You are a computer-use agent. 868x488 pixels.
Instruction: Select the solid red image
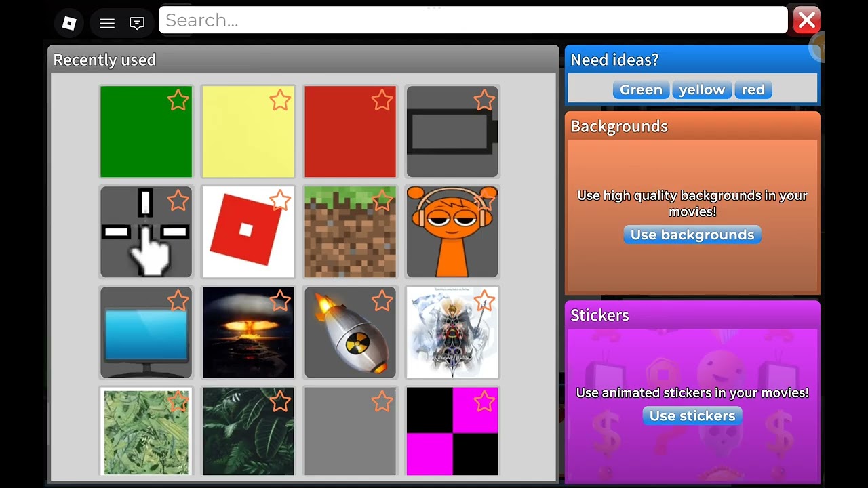(x=350, y=131)
